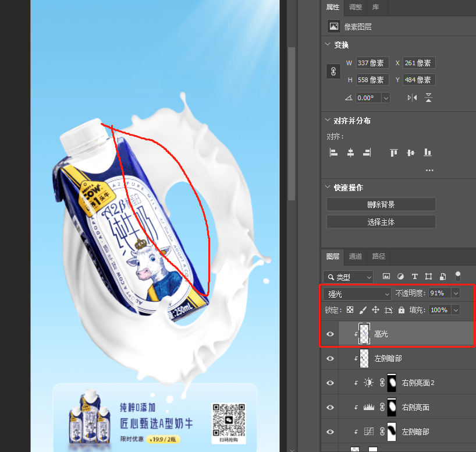Switch to the 属性 tab
Image resolution: width=476 pixels, height=452 pixels.
point(332,7)
